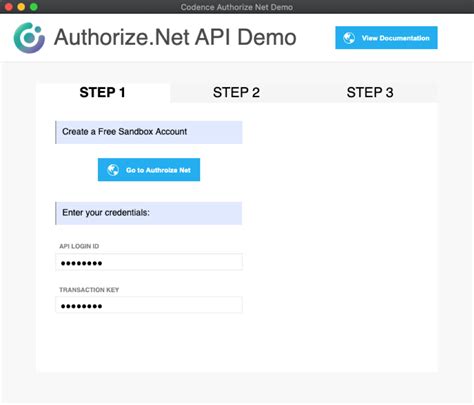The height and width of the screenshot is (405, 474).
Task: Switch to the STEP 3 tab
Action: [x=370, y=92]
